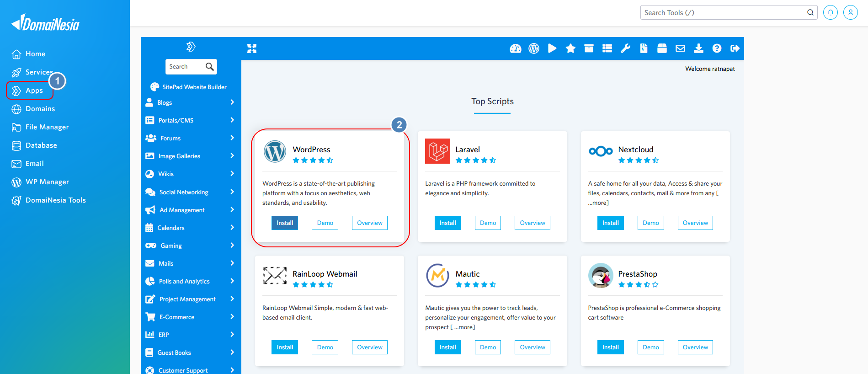The width and height of the screenshot is (868, 374).
Task: Click the zip file backups icon
Action: coord(644,48)
